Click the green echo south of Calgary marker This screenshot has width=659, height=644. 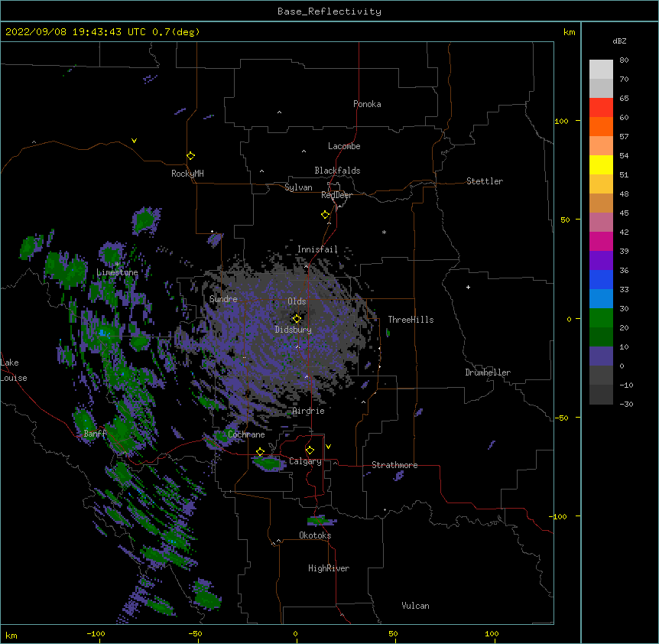pyautogui.click(x=268, y=463)
